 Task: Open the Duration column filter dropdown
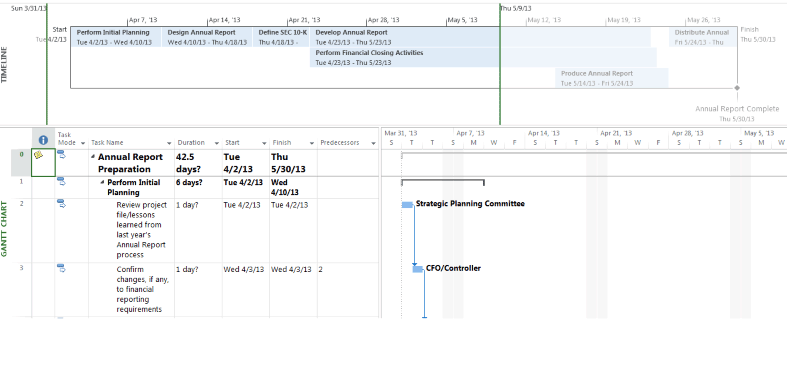click(x=217, y=143)
